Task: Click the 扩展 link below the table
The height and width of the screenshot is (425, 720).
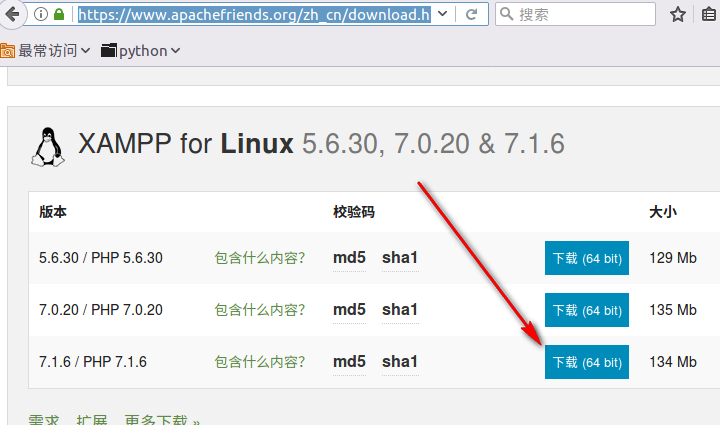Action: [x=92, y=420]
